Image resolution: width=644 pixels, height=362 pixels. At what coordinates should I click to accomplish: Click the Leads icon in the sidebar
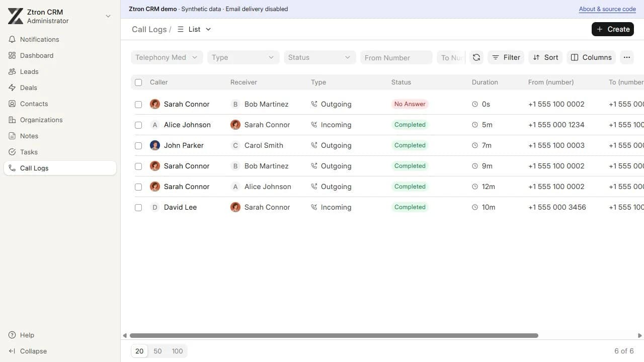12,71
